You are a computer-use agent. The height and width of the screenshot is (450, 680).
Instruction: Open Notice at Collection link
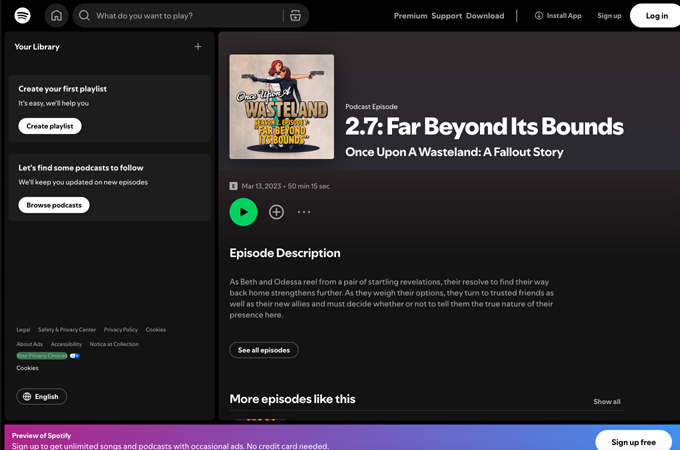[114, 344]
